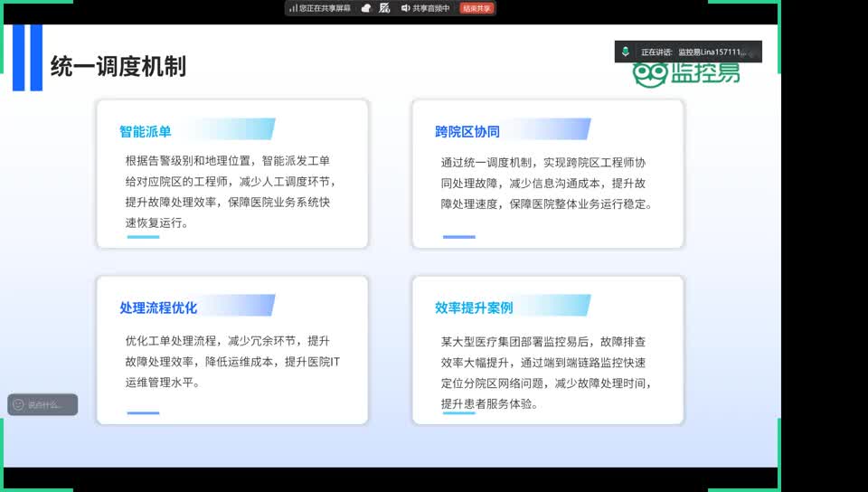
Task: Click the cloud icon in sharing toolbar
Action: [365, 8]
